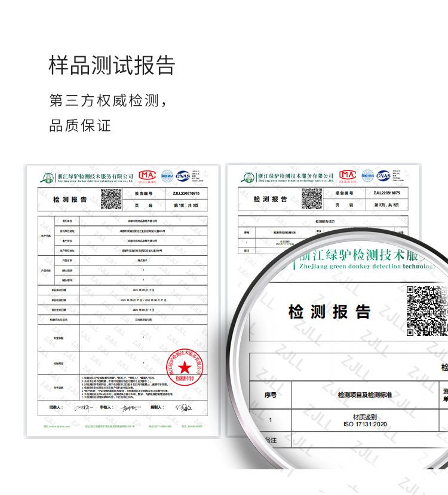This screenshot has width=448, height=495.
Task: Click the red official stamp on page 1
Action: [185, 368]
